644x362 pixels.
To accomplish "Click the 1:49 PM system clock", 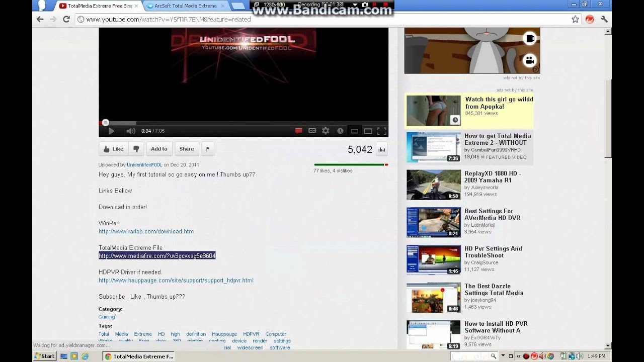I will pyautogui.click(x=596, y=356).
